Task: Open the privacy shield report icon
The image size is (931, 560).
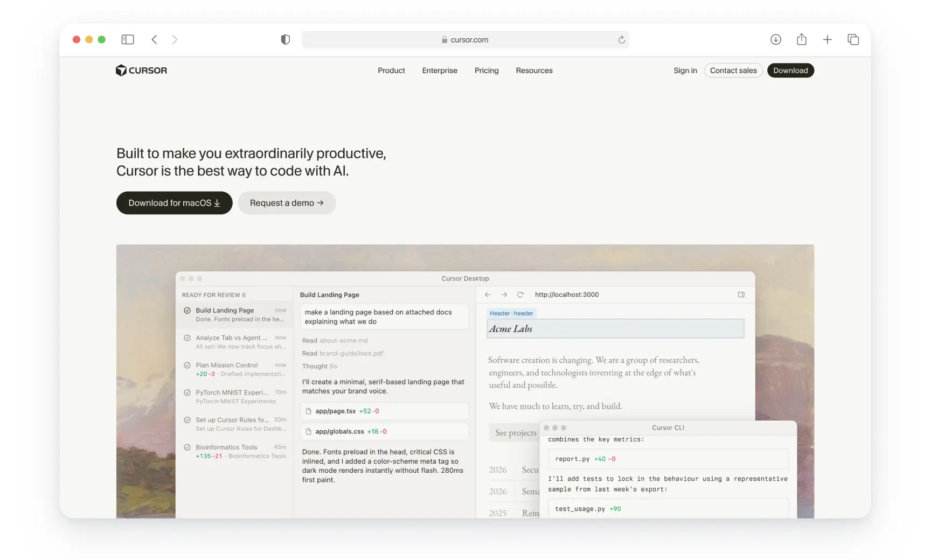Action: (x=286, y=39)
